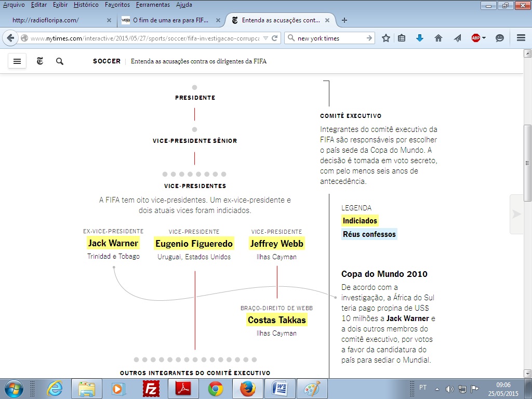
Task: Open the Firefox downloads arrow
Action: point(420,38)
